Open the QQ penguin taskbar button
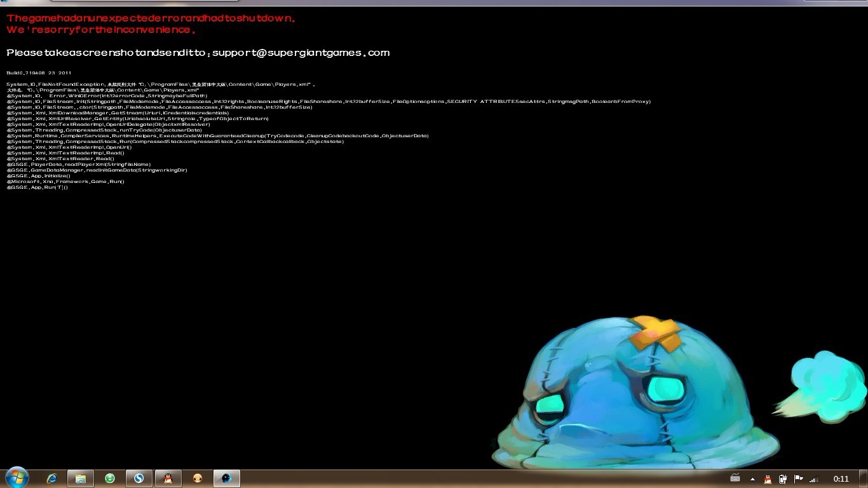This screenshot has height=488, width=868. click(168, 478)
